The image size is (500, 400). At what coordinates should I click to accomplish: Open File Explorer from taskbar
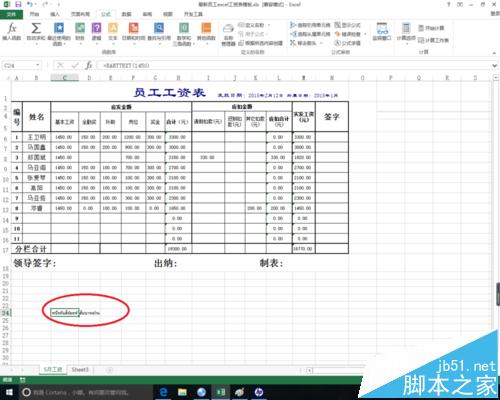pyautogui.click(x=182, y=392)
